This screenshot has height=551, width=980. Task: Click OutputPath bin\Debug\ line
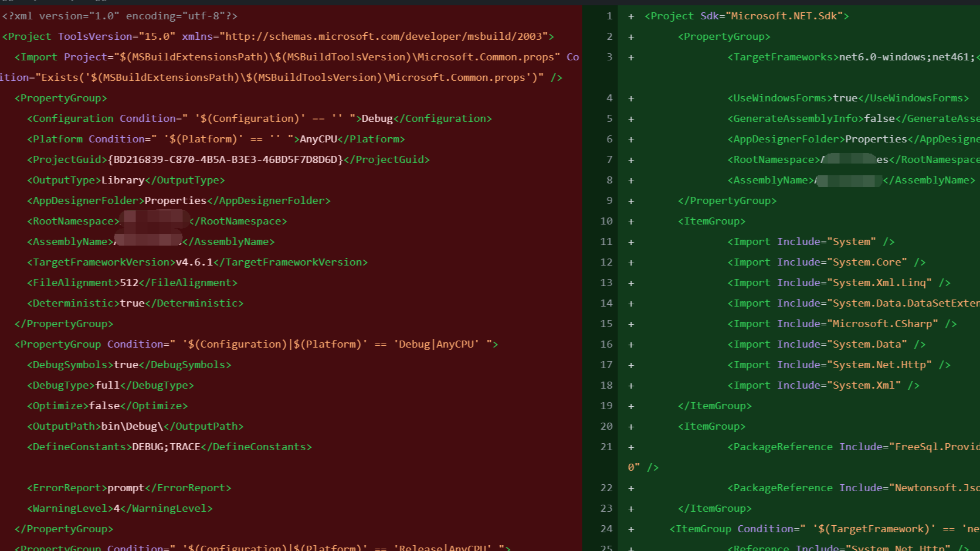[x=135, y=426]
